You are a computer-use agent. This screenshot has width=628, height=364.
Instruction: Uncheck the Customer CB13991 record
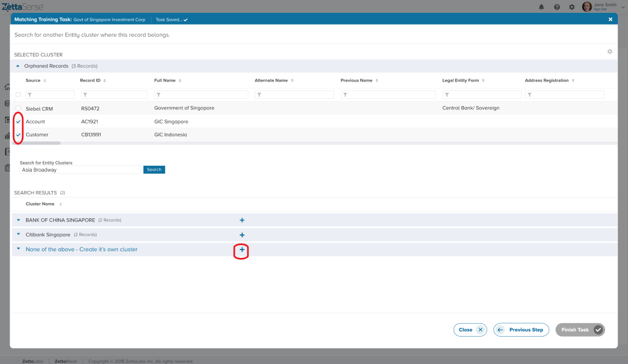[x=18, y=135]
